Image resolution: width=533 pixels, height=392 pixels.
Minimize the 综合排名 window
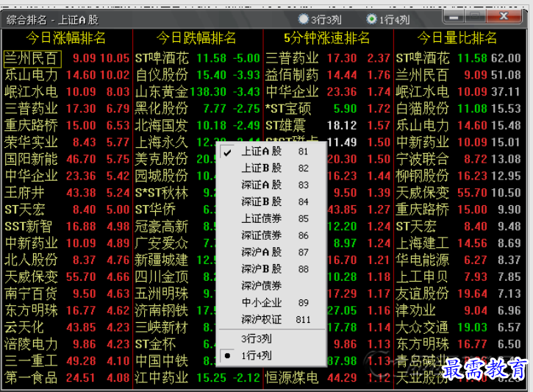(x=454, y=17)
